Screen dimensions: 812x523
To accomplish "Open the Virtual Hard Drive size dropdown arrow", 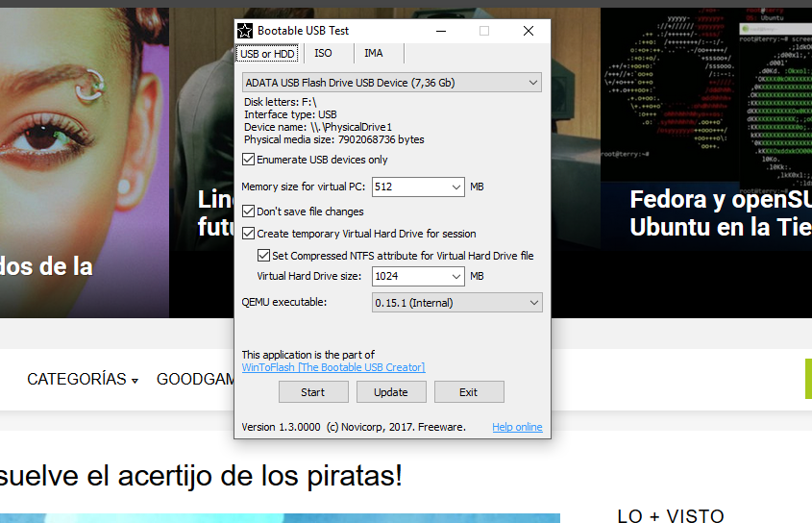I will coord(456,276).
